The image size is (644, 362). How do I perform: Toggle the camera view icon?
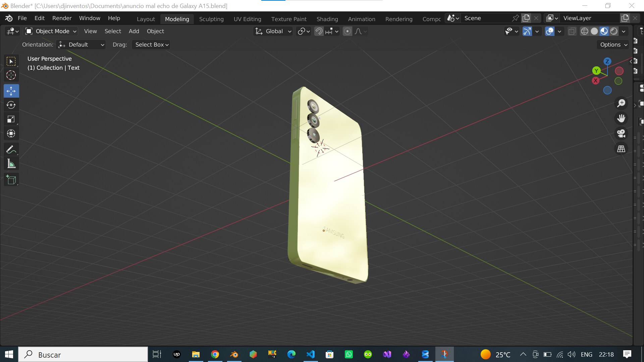click(621, 133)
